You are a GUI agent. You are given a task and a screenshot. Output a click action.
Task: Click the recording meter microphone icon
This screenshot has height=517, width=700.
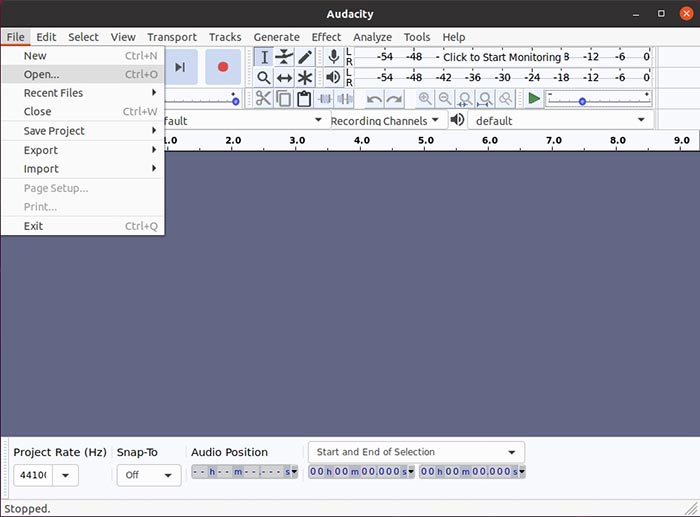pyautogui.click(x=333, y=57)
